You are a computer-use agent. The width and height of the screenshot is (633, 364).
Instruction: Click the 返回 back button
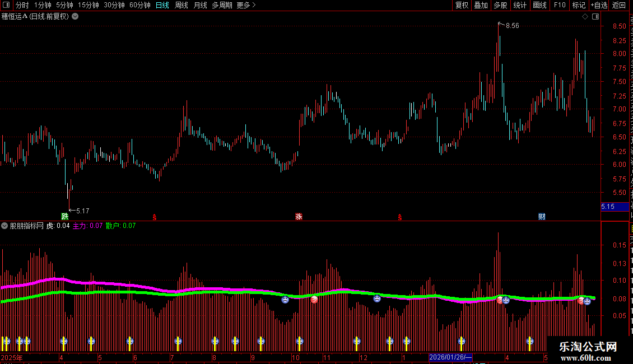coord(618,5)
